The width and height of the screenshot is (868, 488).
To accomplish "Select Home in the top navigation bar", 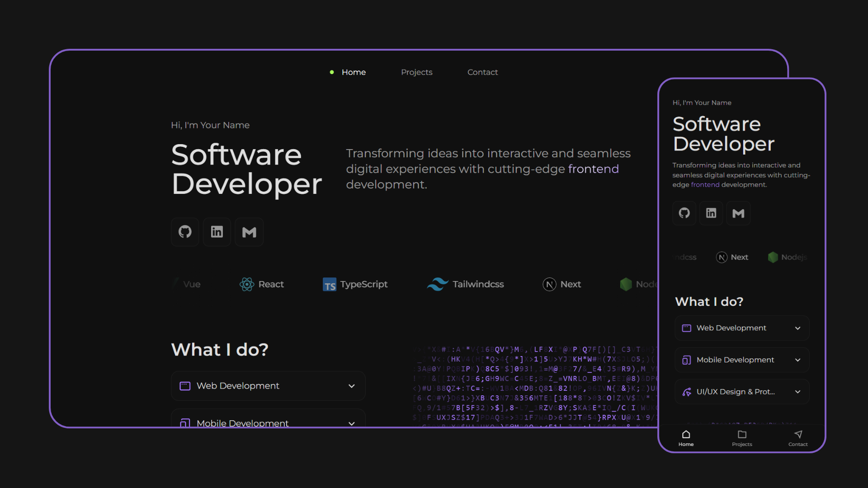I will (354, 72).
